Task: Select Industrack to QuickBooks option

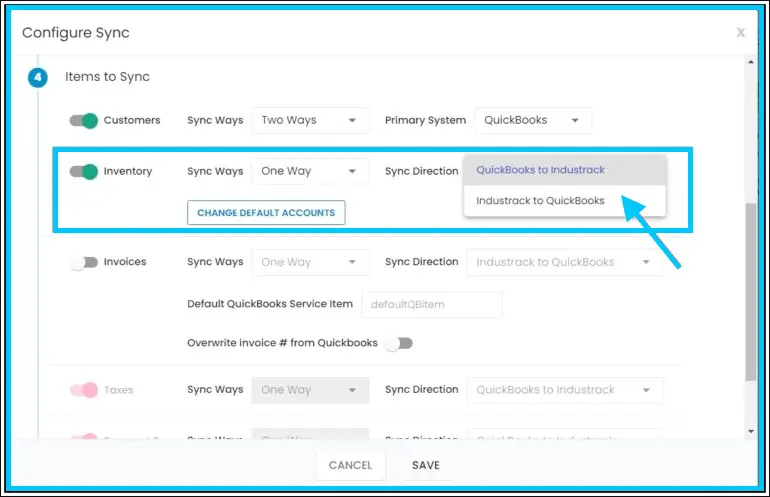Action: (565, 200)
